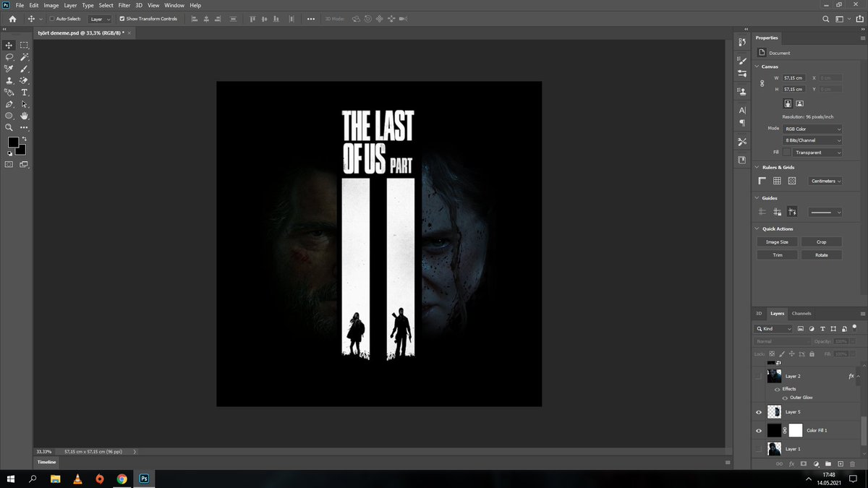Open the Mode RGB Color dropdown
Image resolution: width=868 pixels, height=488 pixels.
813,129
